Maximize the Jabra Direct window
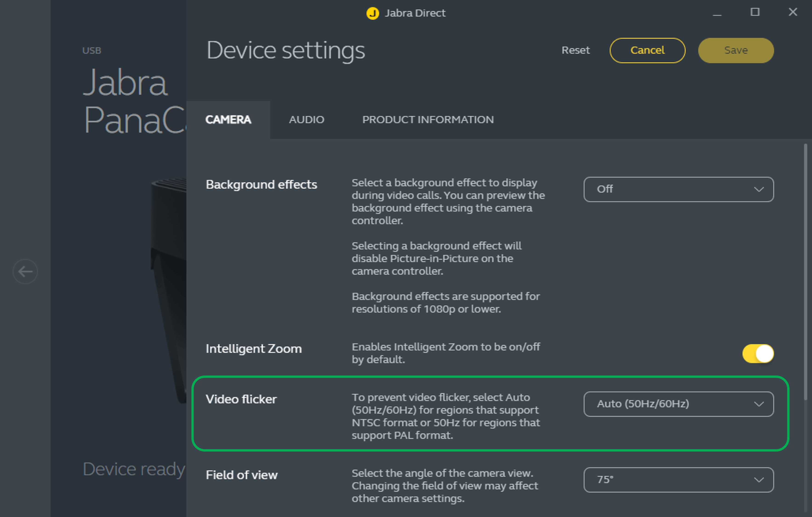Image resolution: width=812 pixels, height=517 pixels. click(x=755, y=12)
